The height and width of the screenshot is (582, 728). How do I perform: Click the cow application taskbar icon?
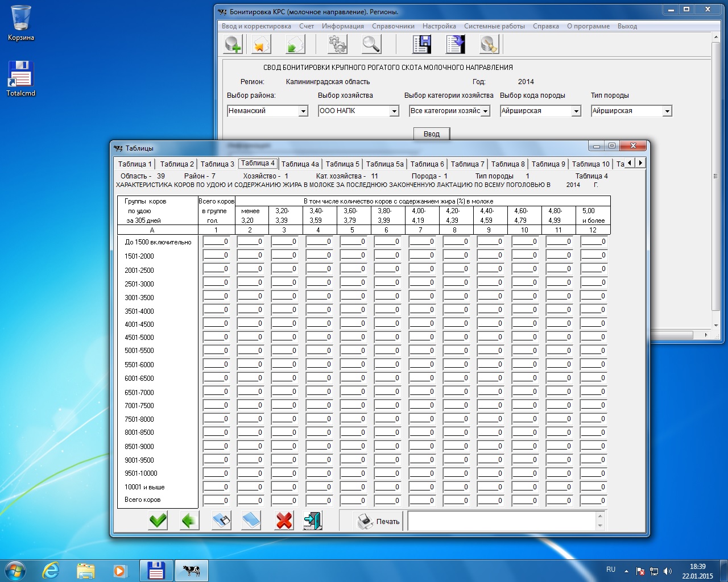click(192, 570)
